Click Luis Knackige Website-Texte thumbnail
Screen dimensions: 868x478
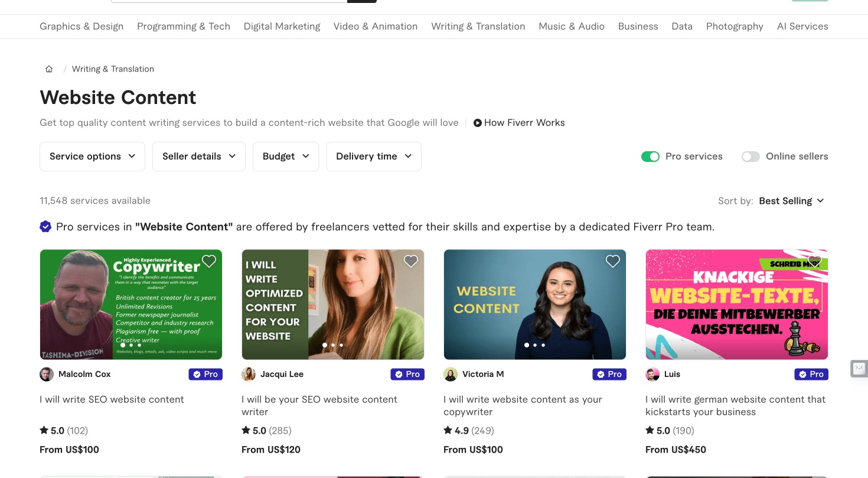[737, 304]
